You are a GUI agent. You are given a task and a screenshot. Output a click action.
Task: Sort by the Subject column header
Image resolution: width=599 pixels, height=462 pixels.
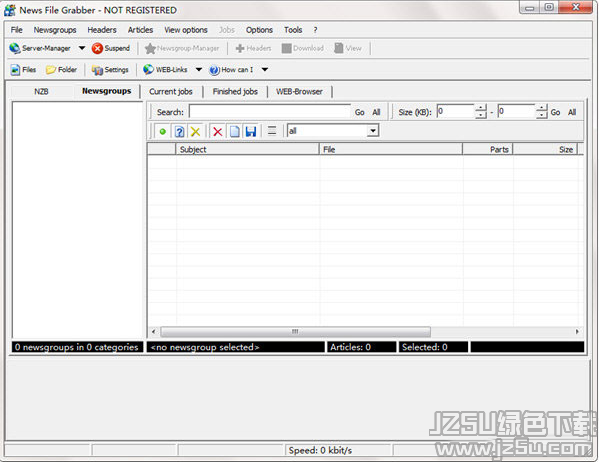pyautogui.click(x=247, y=149)
